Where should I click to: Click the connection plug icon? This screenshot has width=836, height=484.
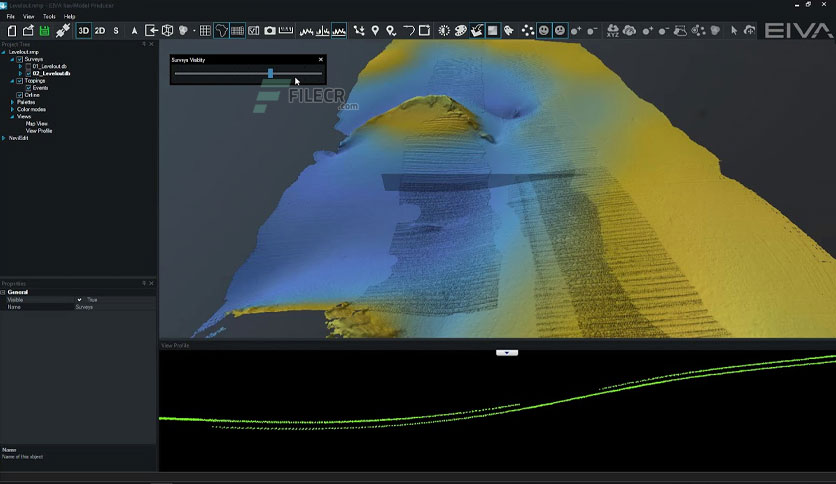point(62,31)
